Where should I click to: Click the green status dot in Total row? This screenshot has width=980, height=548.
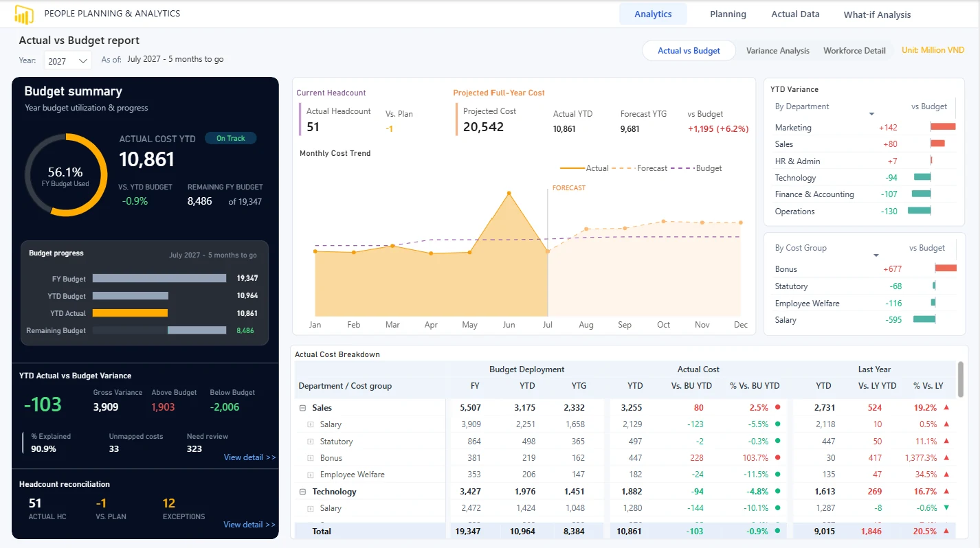pyautogui.click(x=777, y=531)
